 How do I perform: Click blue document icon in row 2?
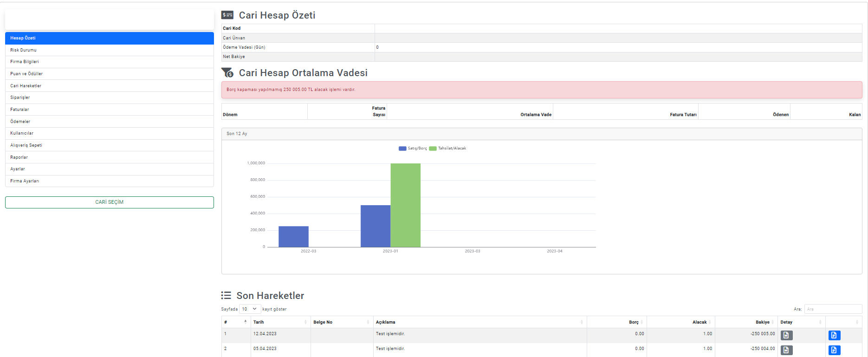click(x=834, y=350)
